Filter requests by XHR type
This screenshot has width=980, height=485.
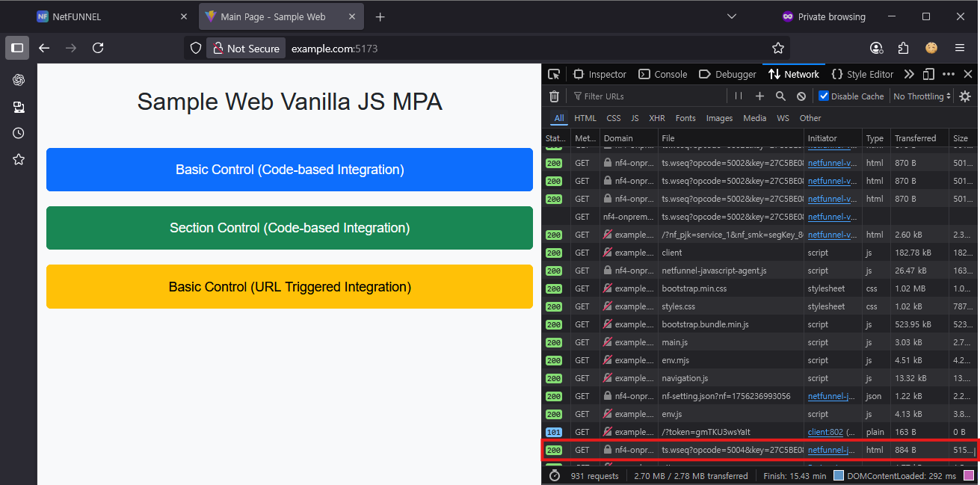click(x=656, y=118)
